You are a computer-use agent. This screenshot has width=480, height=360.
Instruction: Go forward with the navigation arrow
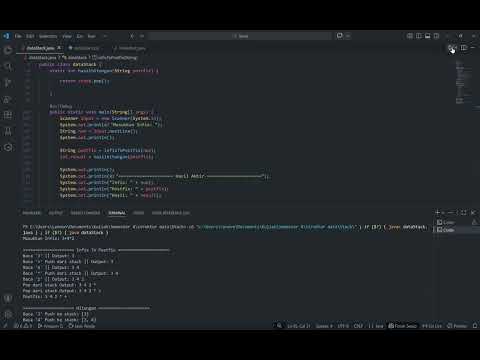(142, 36)
